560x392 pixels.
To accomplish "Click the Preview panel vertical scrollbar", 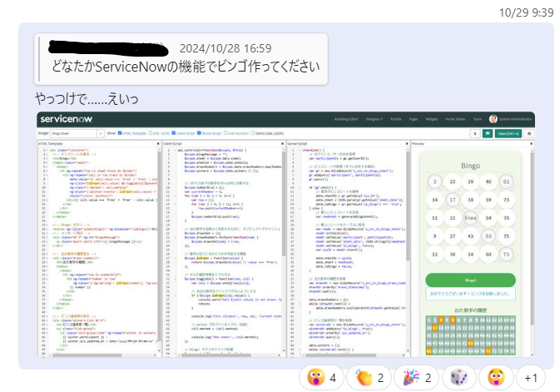I will (x=533, y=239).
